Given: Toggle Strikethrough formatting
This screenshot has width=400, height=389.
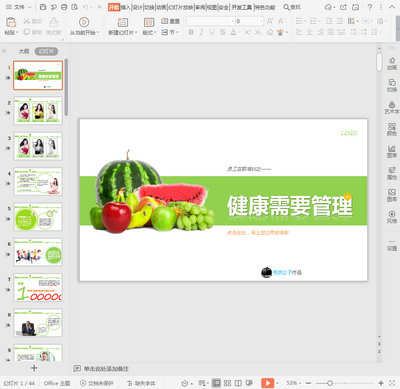Looking at the screenshot, I should click(x=223, y=32).
